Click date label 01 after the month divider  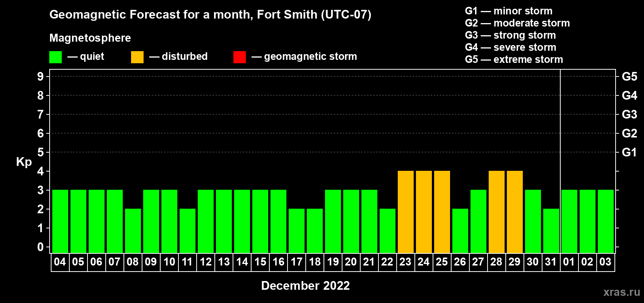[569, 262]
